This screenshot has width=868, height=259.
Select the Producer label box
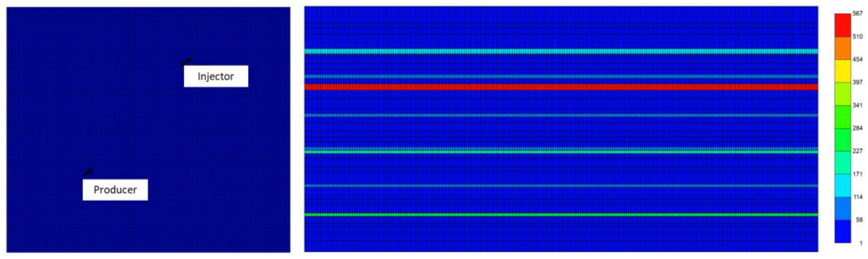(x=115, y=190)
